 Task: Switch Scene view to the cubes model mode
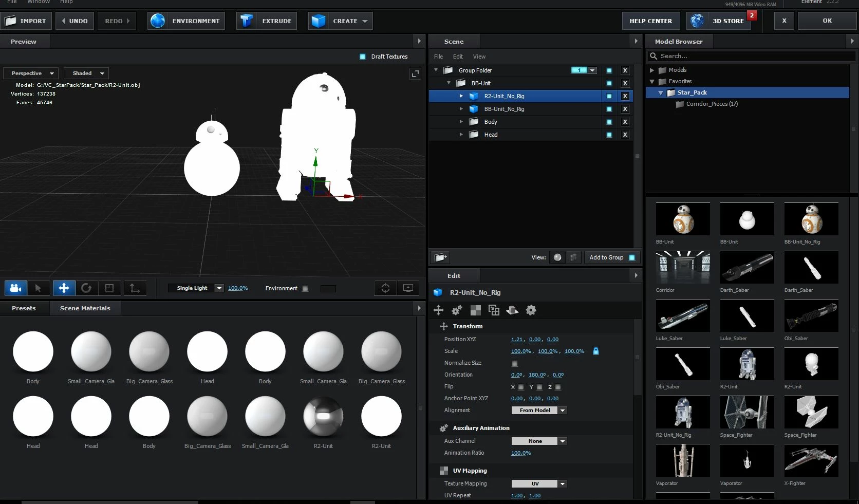coord(573,257)
